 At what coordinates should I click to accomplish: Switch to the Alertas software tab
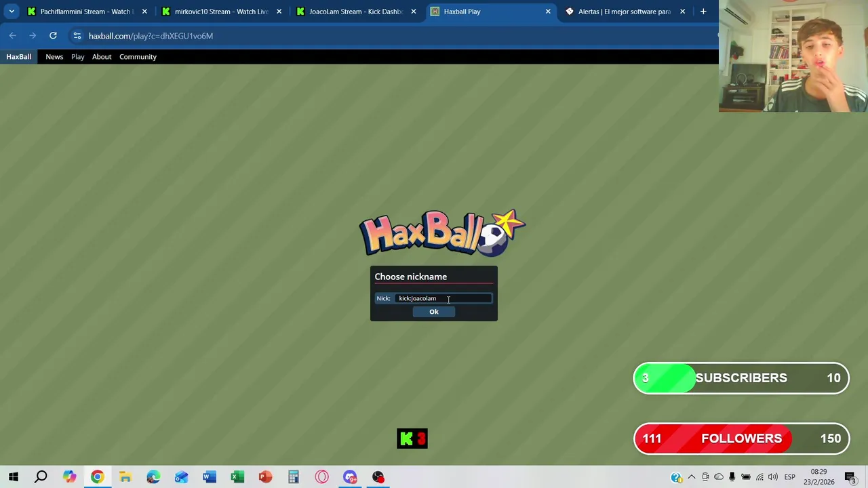pyautogui.click(x=624, y=12)
